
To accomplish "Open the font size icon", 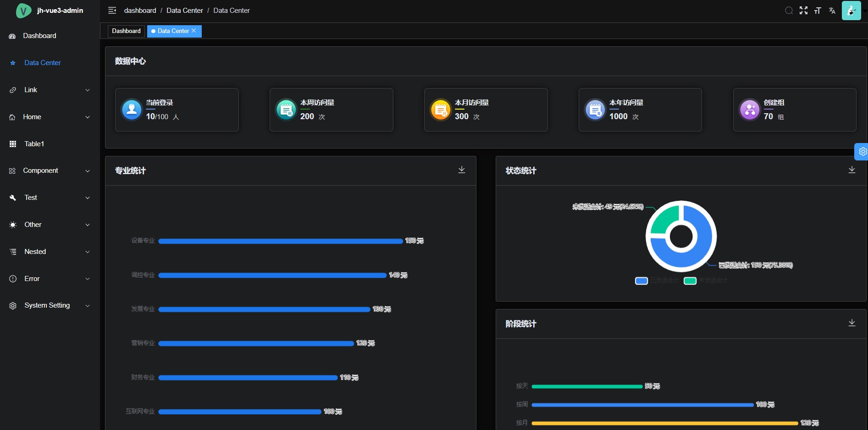I will click(x=818, y=11).
